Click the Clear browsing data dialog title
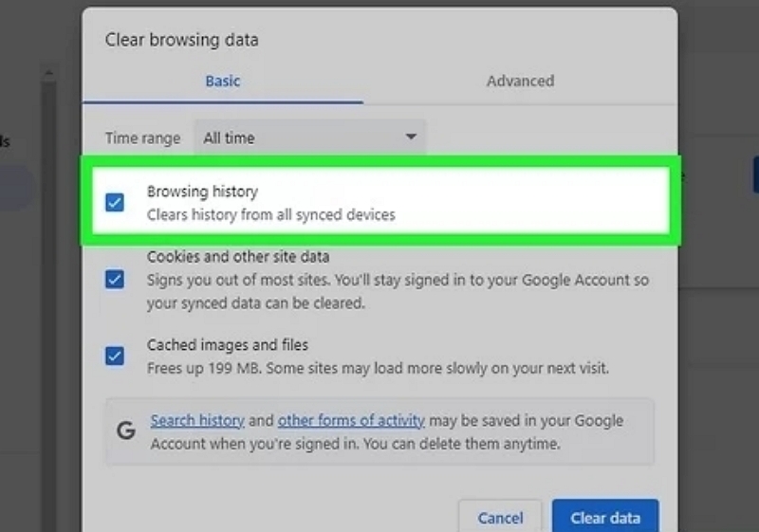The image size is (759, 532). [181, 40]
